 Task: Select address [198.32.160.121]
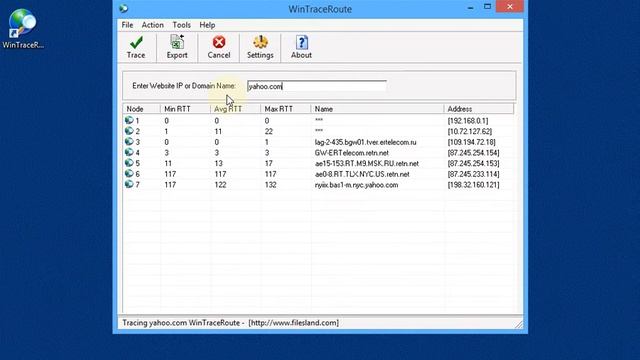click(x=473, y=184)
